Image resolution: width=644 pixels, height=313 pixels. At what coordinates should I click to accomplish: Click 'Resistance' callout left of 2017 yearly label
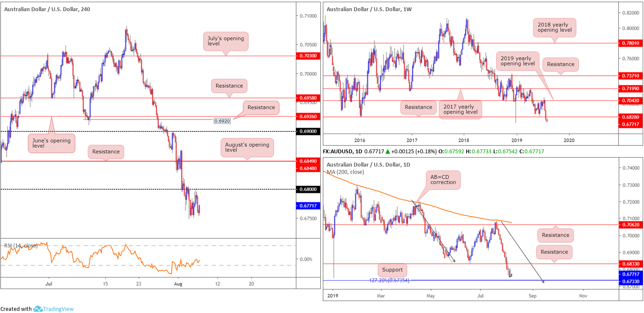pyautogui.click(x=418, y=107)
